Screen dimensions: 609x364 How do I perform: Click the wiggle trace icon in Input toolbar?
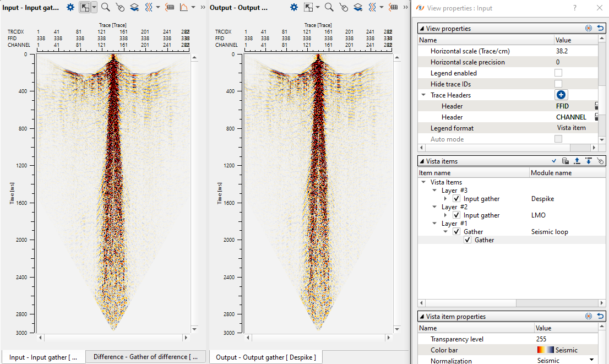[x=150, y=7]
